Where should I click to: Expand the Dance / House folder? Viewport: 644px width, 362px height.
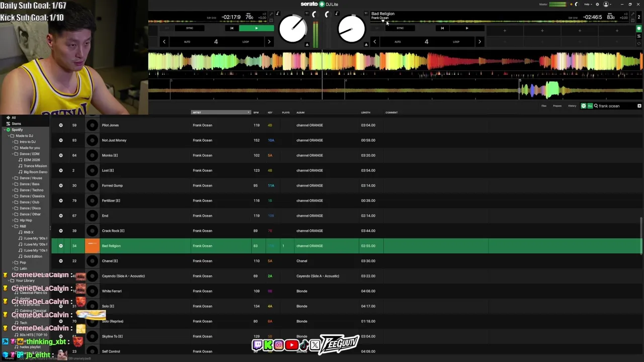[x=13, y=178]
